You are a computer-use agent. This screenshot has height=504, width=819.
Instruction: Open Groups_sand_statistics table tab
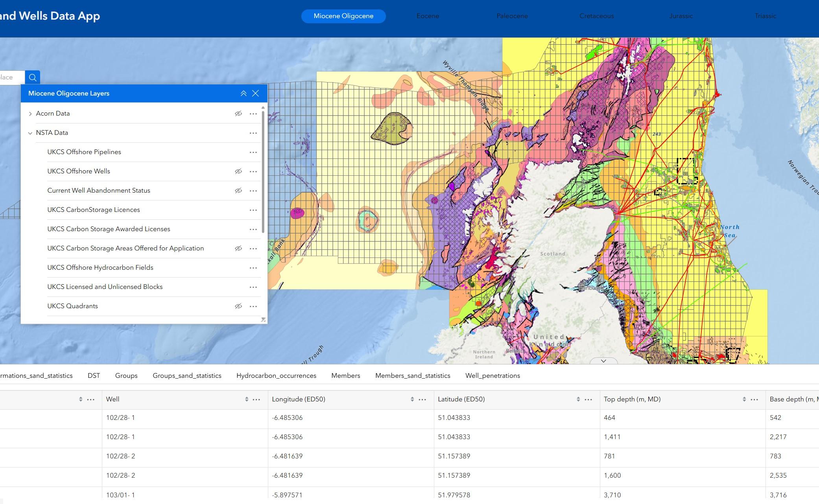187,376
